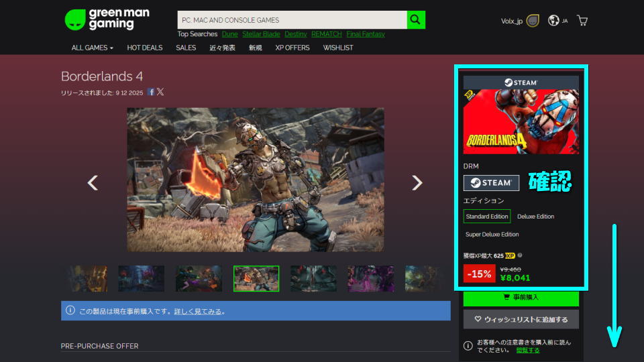Select the second dark blue screenshot thumbnail
Viewport: 644px width, 362px height.
142,279
